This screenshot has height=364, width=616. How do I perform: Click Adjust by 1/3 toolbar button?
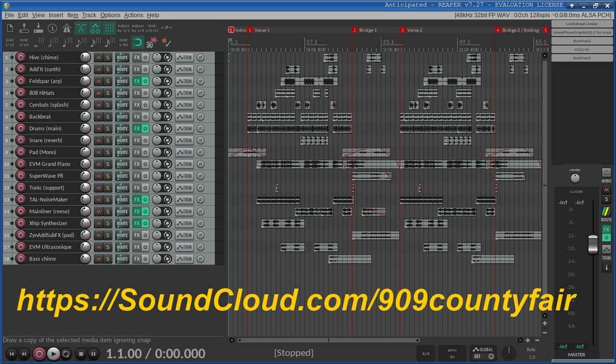(x=138, y=28)
